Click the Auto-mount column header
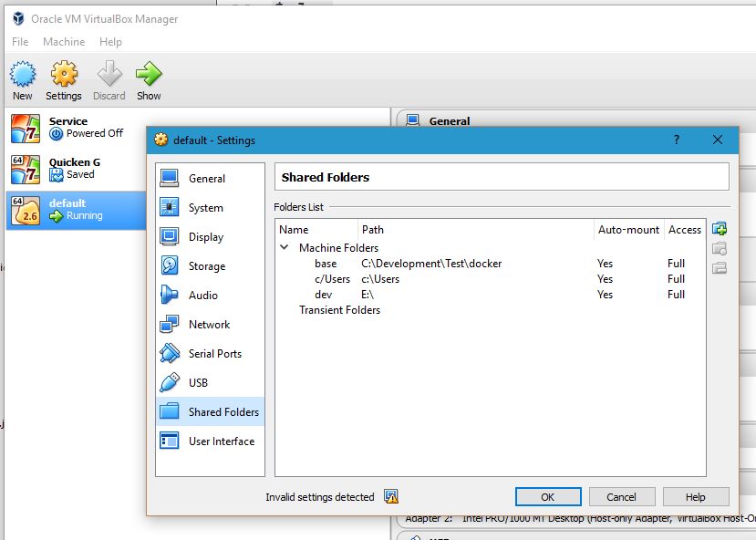This screenshot has width=756, height=540. pos(628,230)
